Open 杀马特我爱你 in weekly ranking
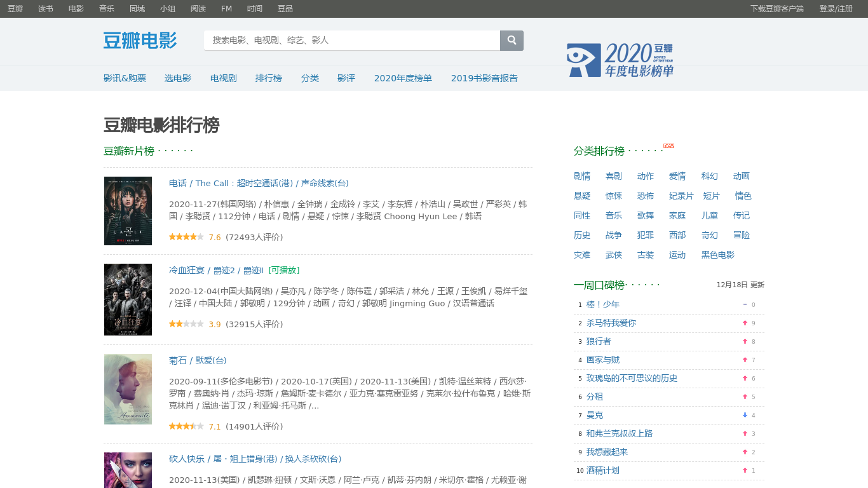Screen dimensions: 868x488 611,323
